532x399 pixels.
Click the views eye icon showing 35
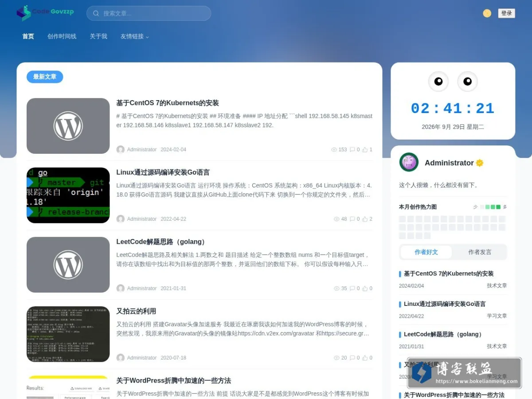pyautogui.click(x=336, y=288)
